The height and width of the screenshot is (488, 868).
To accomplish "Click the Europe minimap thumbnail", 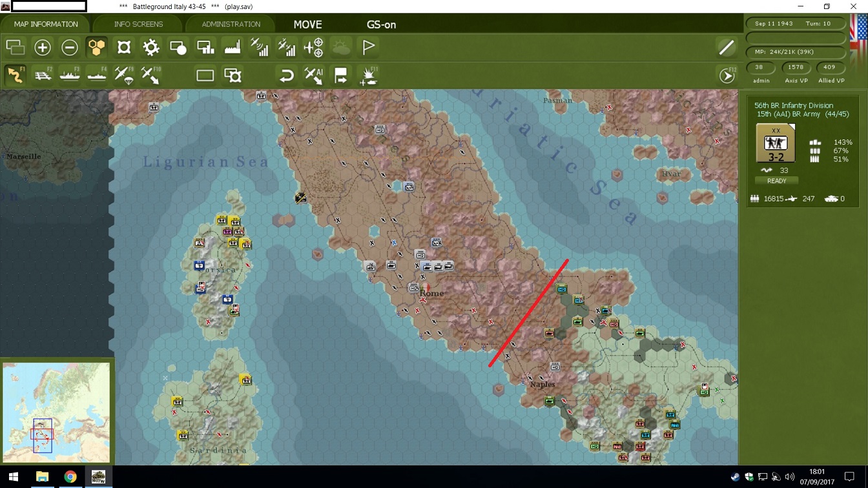I will 56,412.
